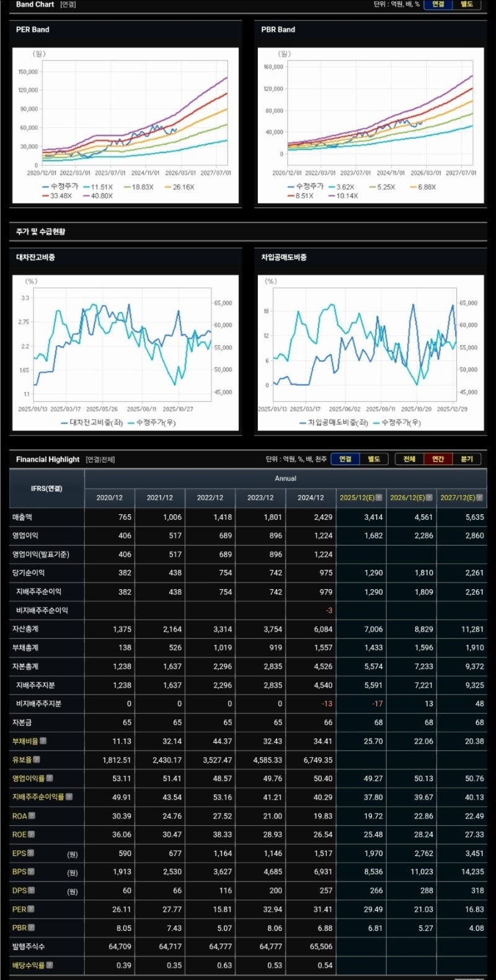Click the 당기순이익 row label

[29, 573]
